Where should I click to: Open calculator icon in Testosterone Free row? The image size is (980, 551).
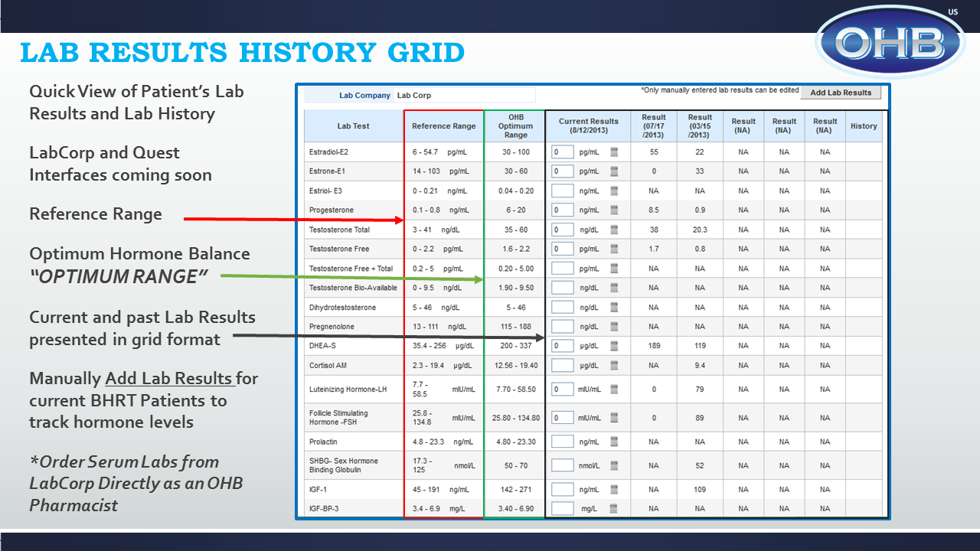coord(614,249)
